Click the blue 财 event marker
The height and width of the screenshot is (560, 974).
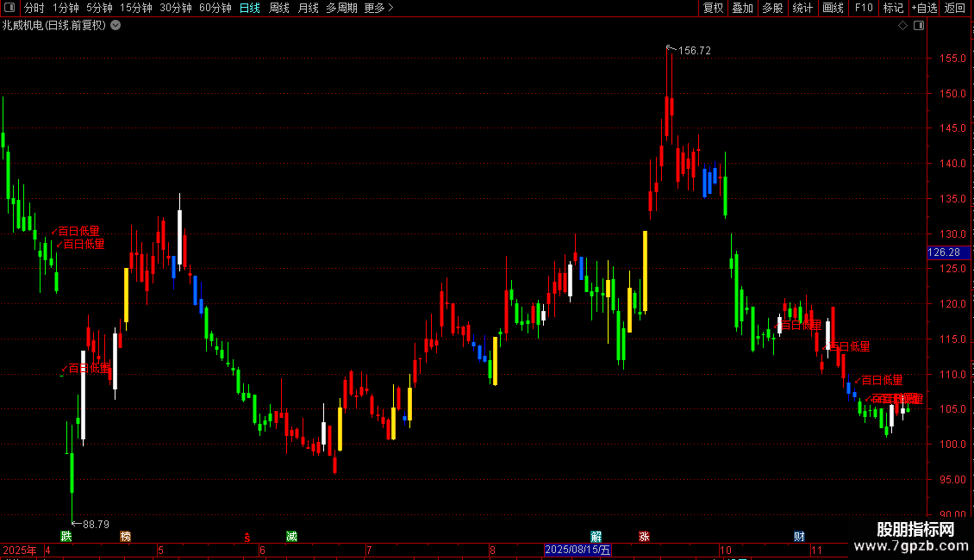tap(799, 537)
